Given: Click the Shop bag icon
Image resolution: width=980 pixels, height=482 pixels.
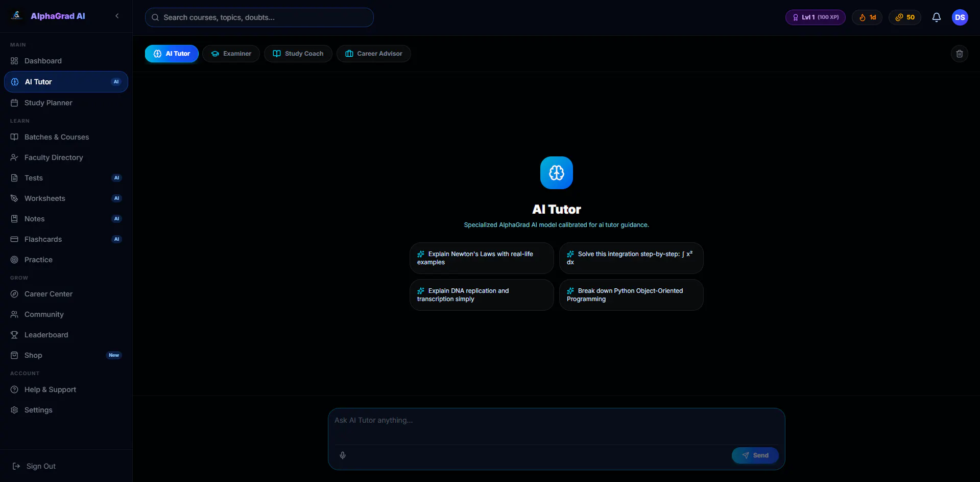Looking at the screenshot, I should pos(14,355).
